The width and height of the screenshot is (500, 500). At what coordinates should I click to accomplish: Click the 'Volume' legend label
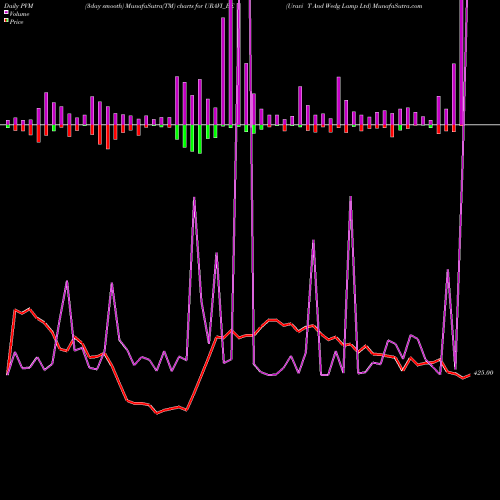pos(19,14)
